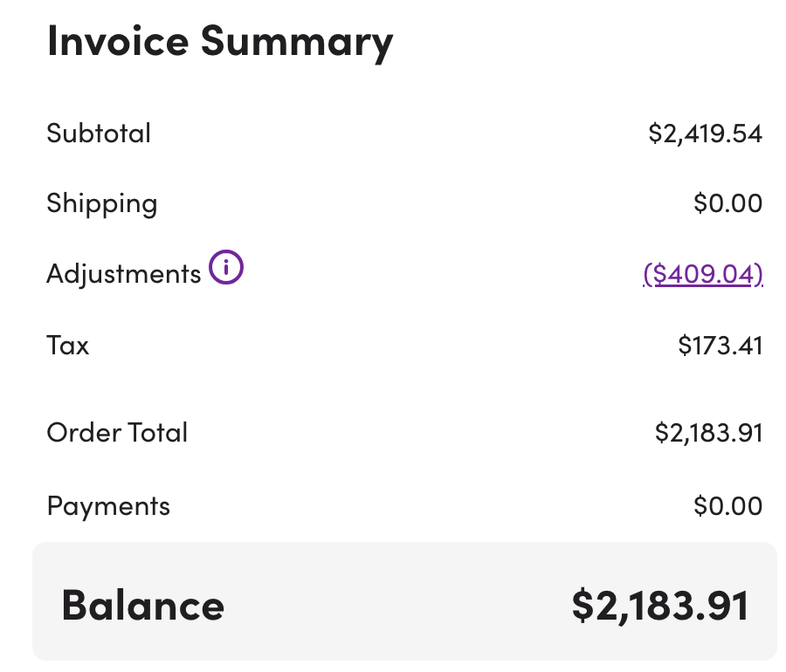This screenshot has width=786, height=672.
Task: Click the word Invoice in the heading
Action: click(x=117, y=40)
